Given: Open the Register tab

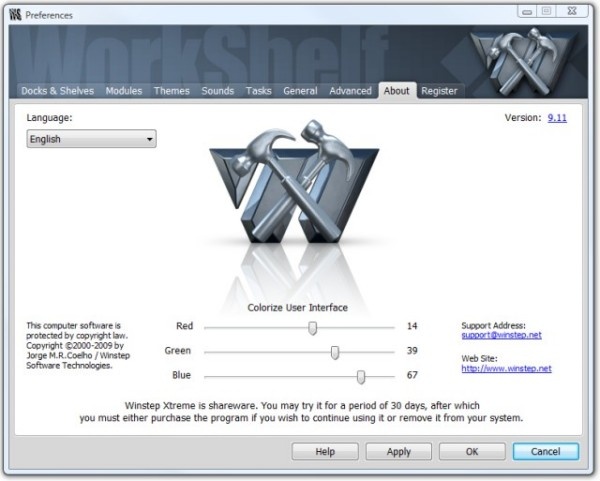Looking at the screenshot, I should click(x=439, y=91).
